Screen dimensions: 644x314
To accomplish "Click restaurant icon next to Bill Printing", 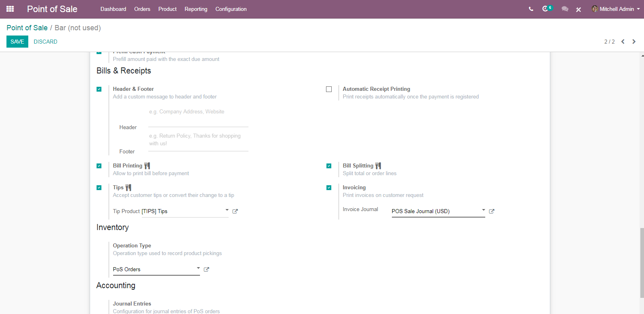I will (x=147, y=165).
